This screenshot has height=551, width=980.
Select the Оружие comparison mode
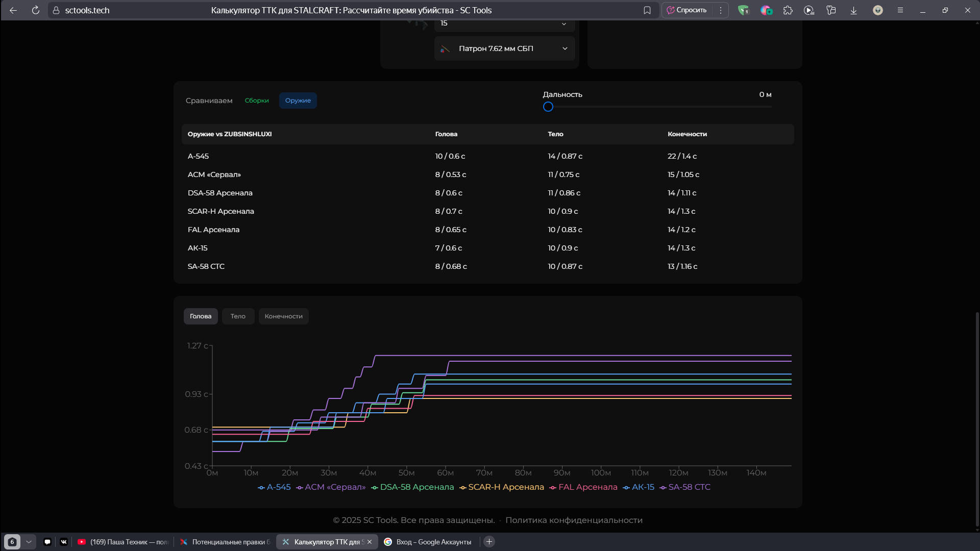click(x=298, y=101)
